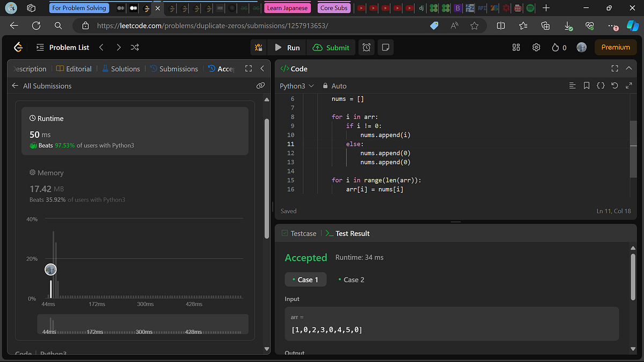Select Case 1 test case
This screenshot has width=644, height=362.
[x=305, y=279]
